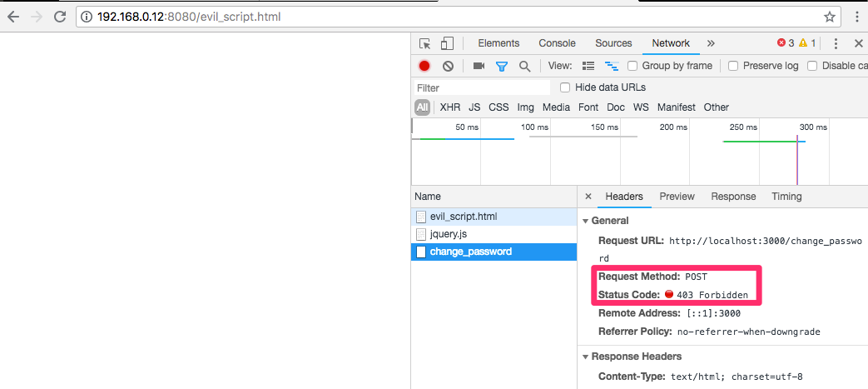Click the yellow warnings count badge
The image size is (868, 389).
[807, 43]
